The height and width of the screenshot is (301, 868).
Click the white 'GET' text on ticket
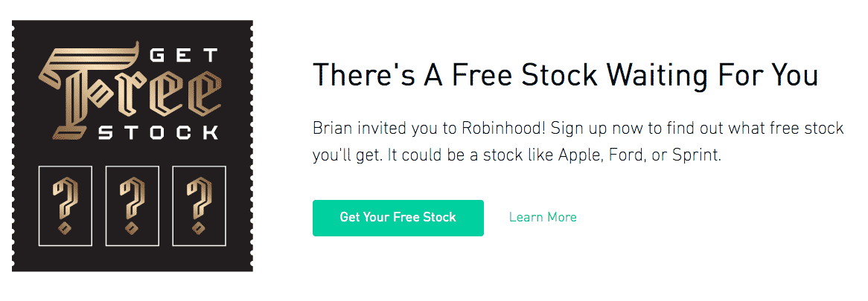click(185, 56)
